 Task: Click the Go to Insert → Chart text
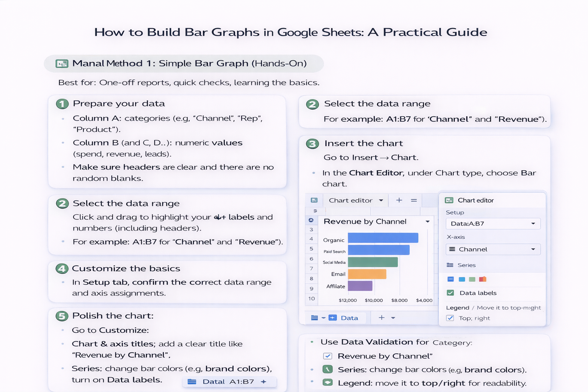371,158
